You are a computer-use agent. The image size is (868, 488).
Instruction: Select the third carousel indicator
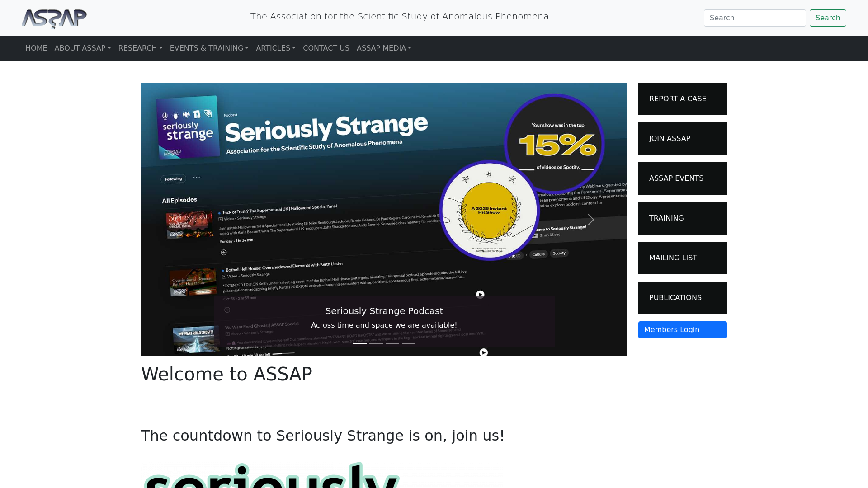pos(392,343)
